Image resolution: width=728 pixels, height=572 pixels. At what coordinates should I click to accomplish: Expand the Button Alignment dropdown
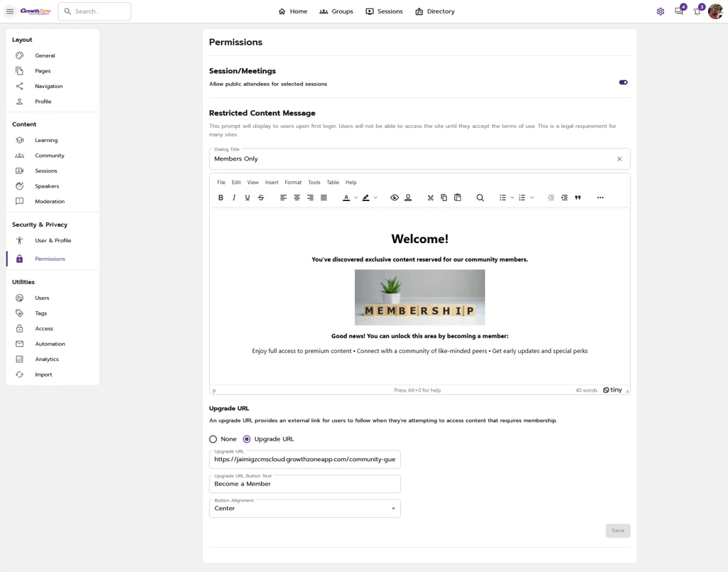click(393, 509)
